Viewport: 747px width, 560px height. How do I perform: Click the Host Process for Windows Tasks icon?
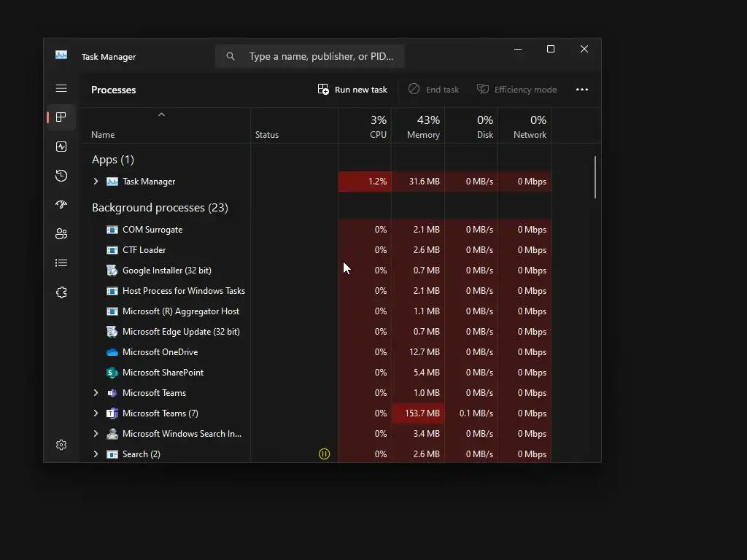112,291
